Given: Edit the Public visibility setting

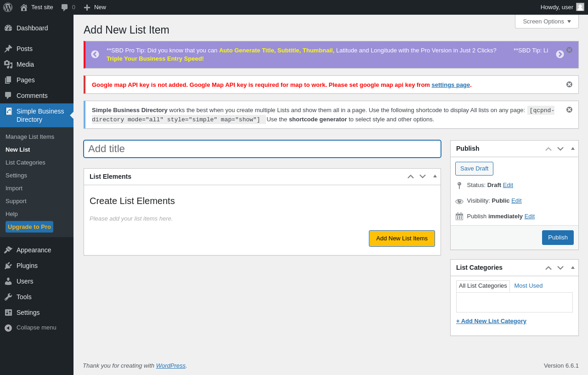Looking at the screenshot, I should 516,200.
